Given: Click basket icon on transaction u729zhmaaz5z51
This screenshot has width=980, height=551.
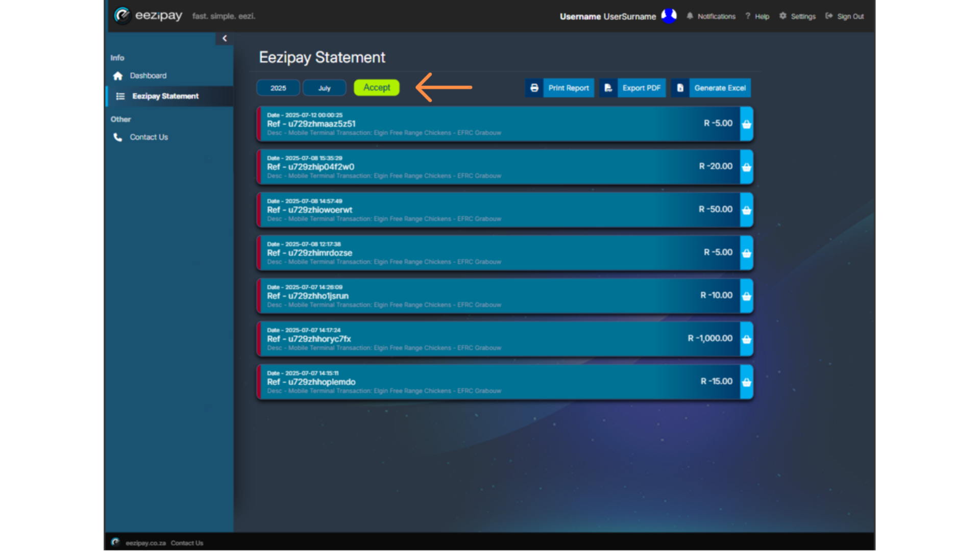Looking at the screenshot, I should click(747, 124).
